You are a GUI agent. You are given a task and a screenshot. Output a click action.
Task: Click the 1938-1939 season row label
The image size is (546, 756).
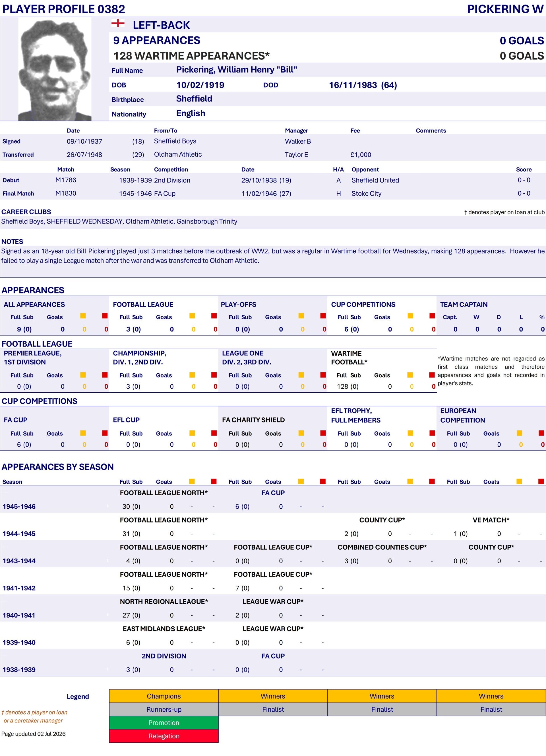point(19,670)
